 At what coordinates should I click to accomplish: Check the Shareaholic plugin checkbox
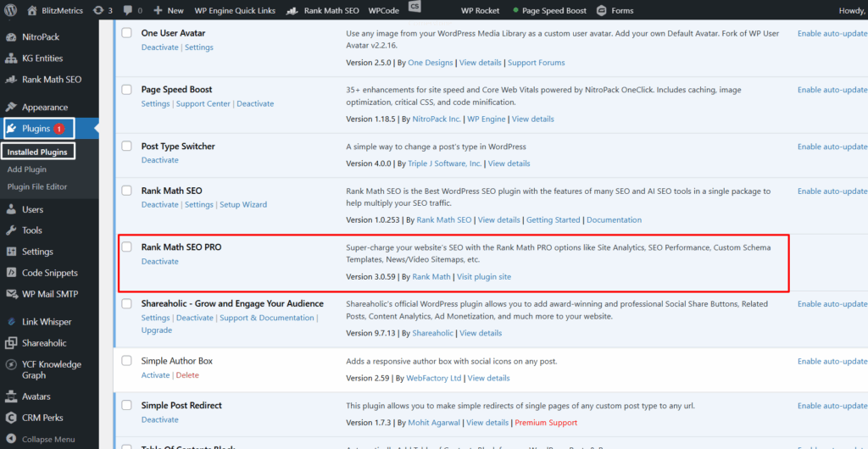click(x=127, y=303)
